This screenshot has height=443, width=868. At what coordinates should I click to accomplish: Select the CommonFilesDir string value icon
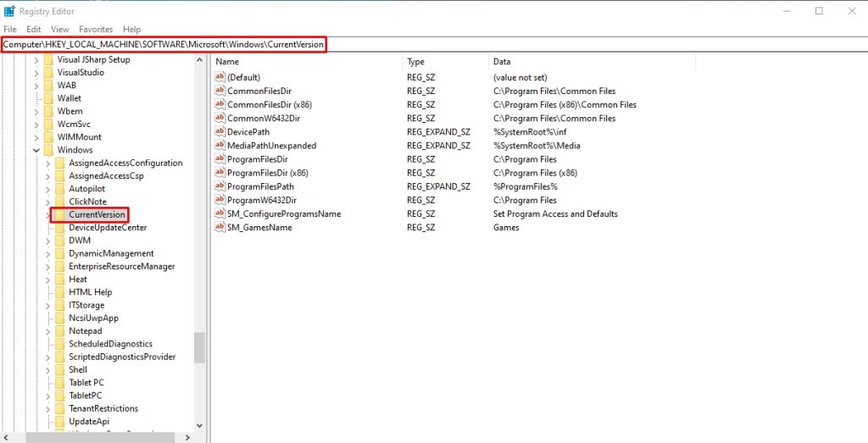(x=220, y=91)
